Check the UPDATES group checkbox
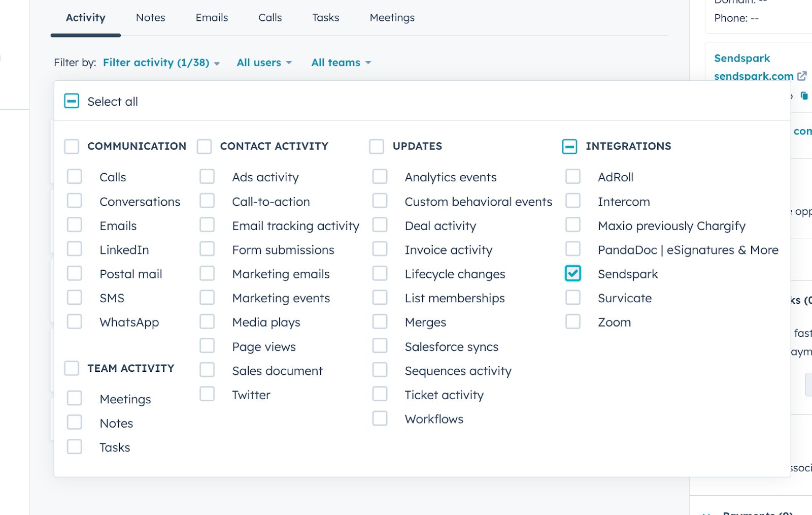The height and width of the screenshot is (515, 812). tap(377, 146)
